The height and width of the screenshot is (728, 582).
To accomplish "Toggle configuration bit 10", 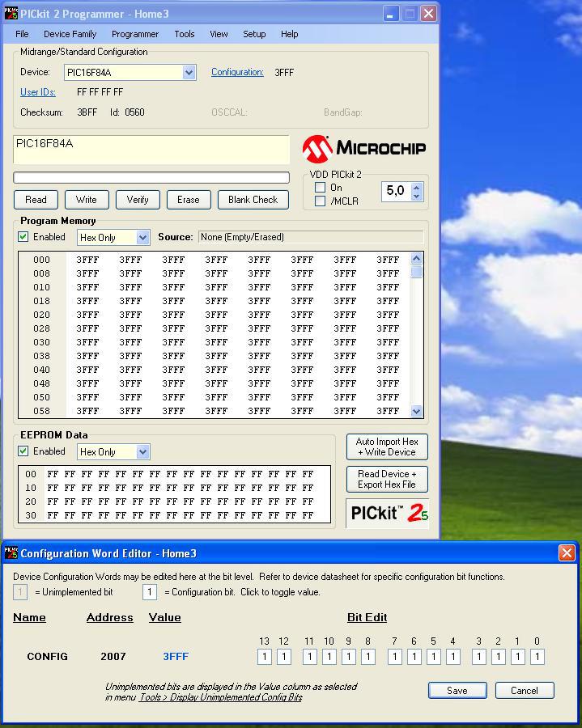I will tap(329, 657).
